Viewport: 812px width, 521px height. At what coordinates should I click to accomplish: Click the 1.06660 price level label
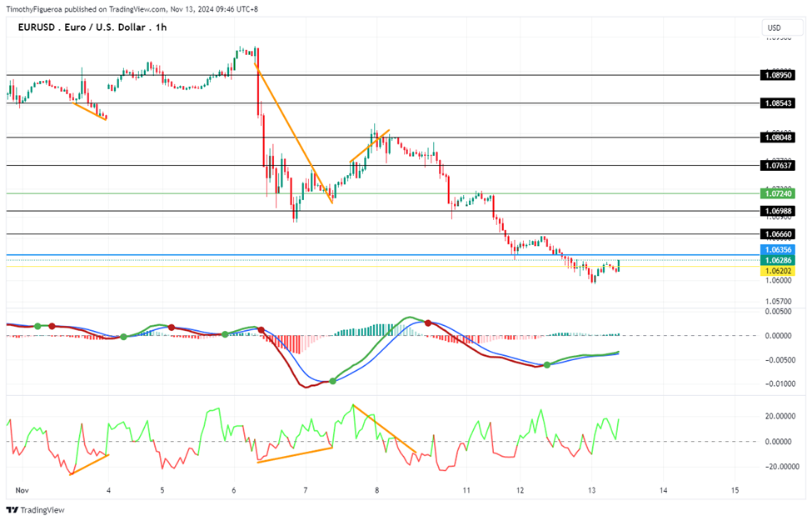778,234
